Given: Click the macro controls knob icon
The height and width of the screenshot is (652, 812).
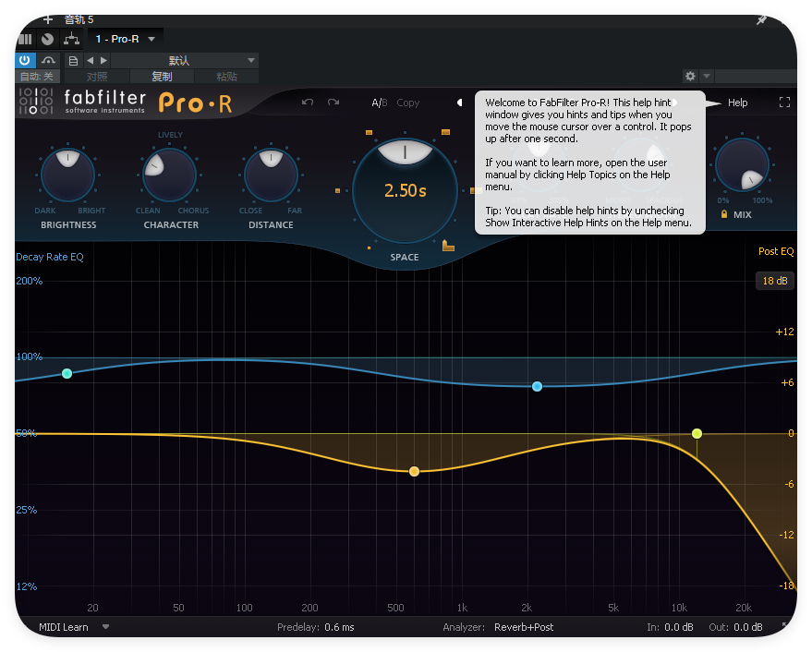Looking at the screenshot, I should (x=48, y=39).
